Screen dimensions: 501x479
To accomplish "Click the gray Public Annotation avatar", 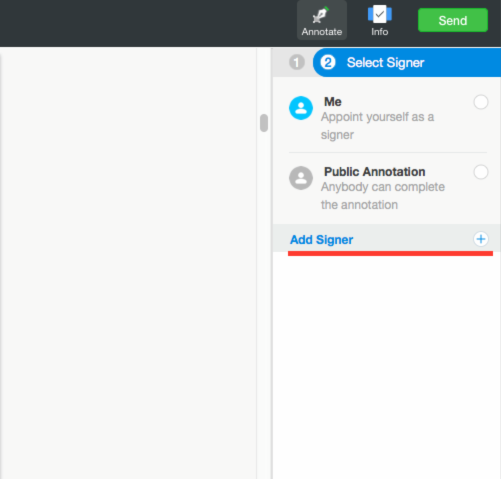I will pyautogui.click(x=301, y=178).
